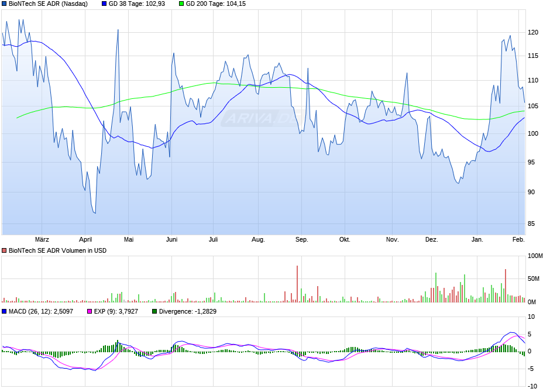Screen dimensions: 550x392
Task: Click the Nov. month axis label
Action: click(x=392, y=239)
